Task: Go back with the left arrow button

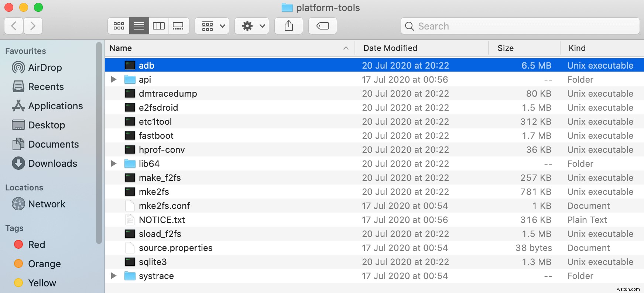Action: point(14,26)
